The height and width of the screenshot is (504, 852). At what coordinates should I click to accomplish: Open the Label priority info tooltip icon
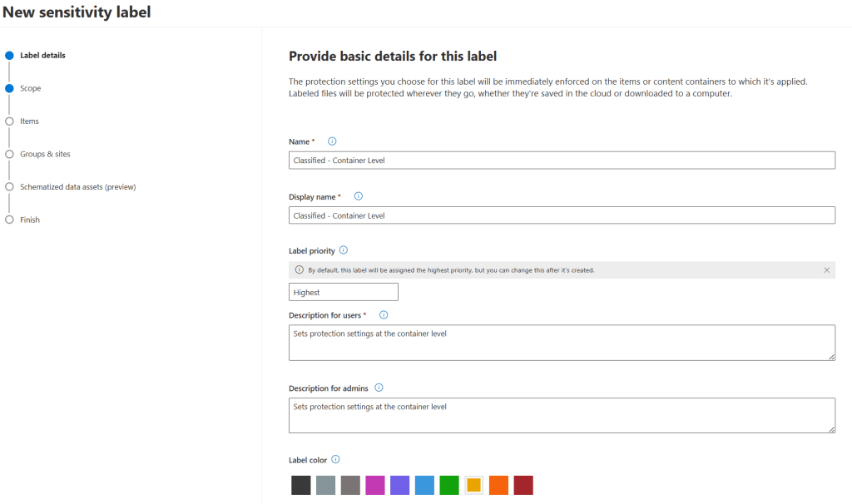click(x=344, y=250)
